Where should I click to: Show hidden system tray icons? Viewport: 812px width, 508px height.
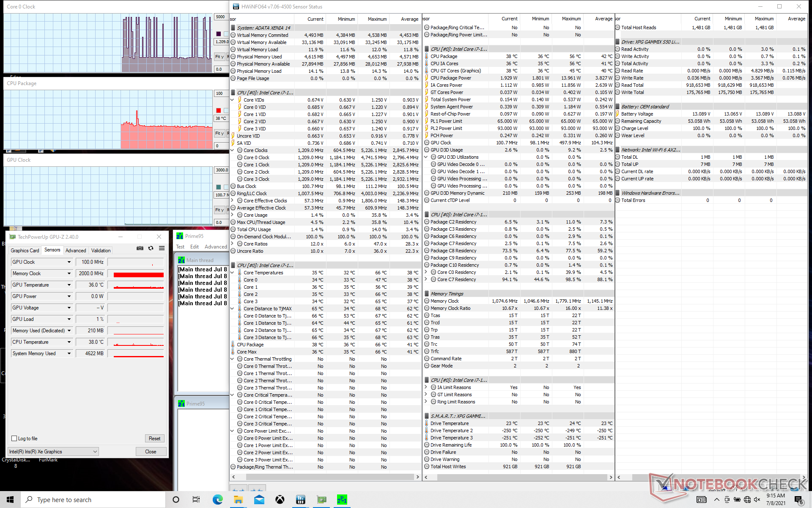coord(716,500)
